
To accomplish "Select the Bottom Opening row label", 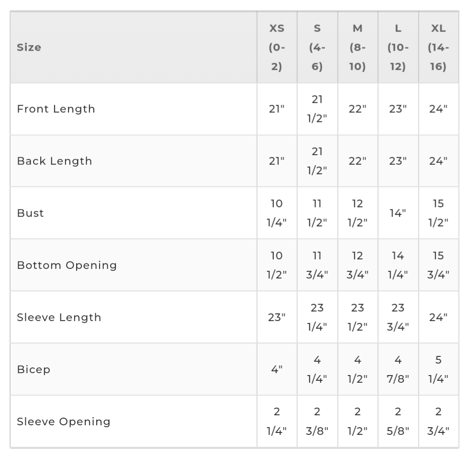I will pyautogui.click(x=67, y=266).
